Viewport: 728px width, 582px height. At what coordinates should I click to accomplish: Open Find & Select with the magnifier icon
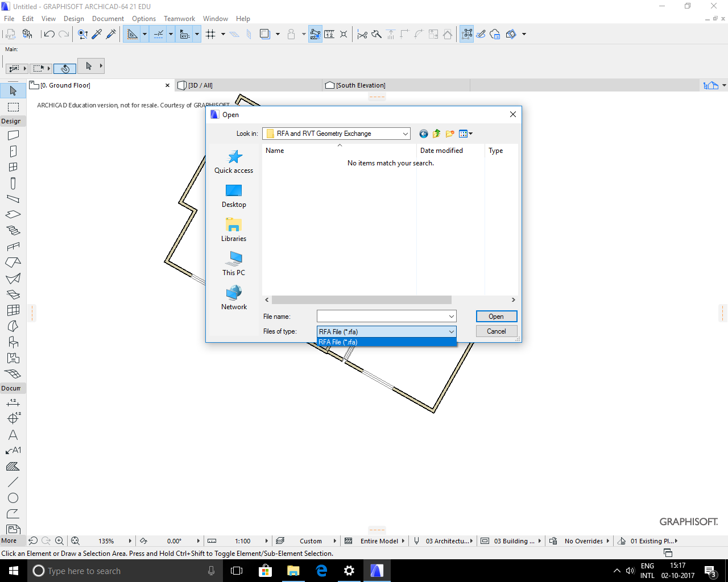click(83, 34)
